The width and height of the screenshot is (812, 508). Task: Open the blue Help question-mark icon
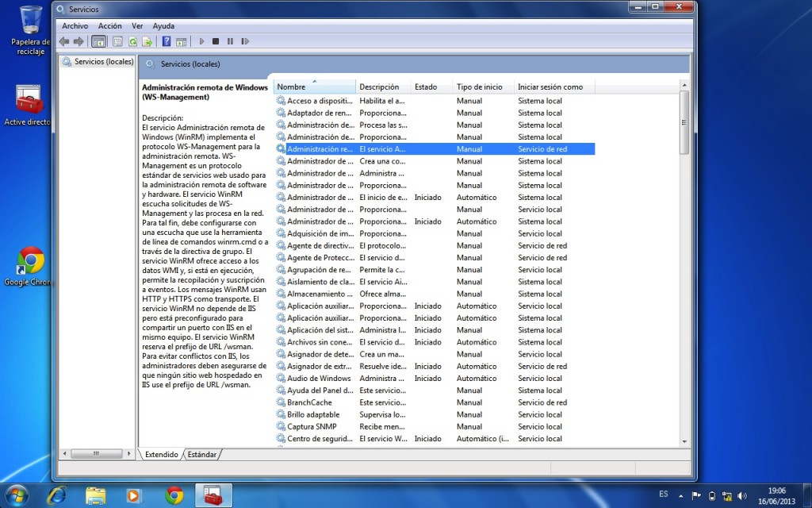(x=167, y=41)
